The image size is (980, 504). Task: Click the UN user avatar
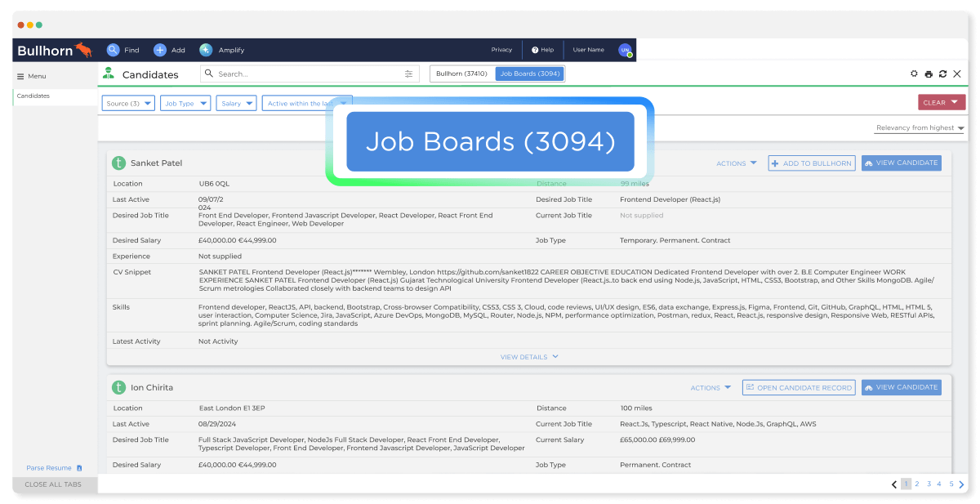pos(625,50)
